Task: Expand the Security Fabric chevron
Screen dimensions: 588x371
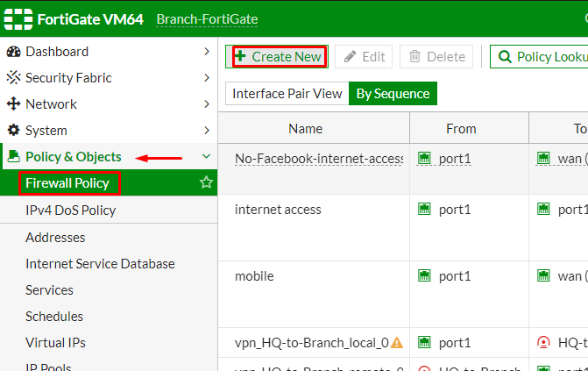Action: [x=207, y=78]
